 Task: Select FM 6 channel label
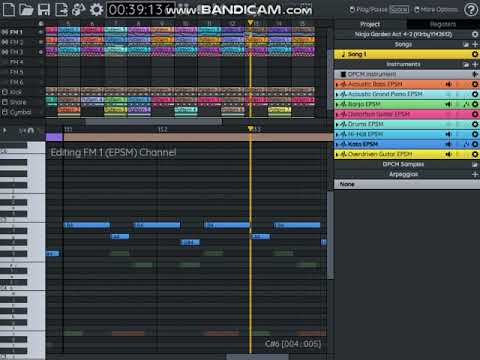(x=16, y=82)
